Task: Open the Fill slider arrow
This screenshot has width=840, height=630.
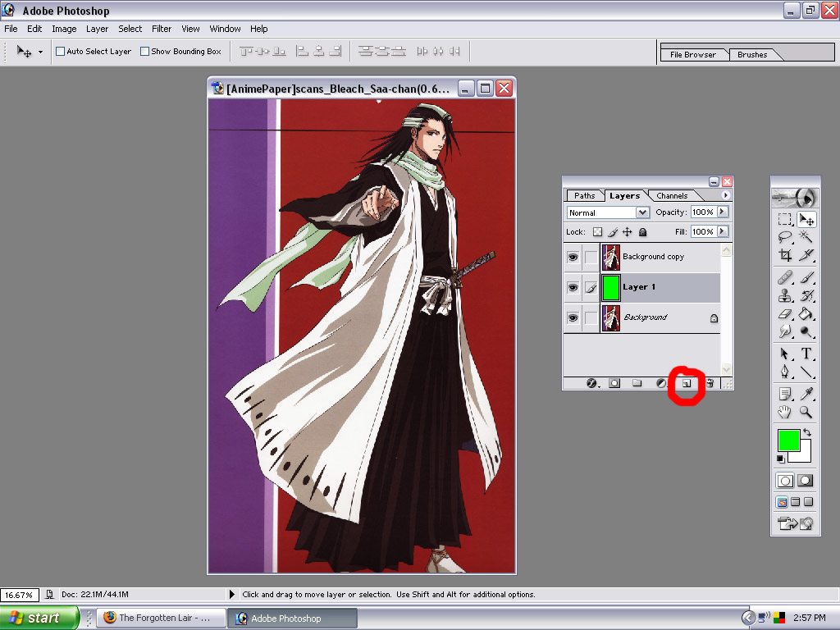Action: pyautogui.click(x=722, y=231)
